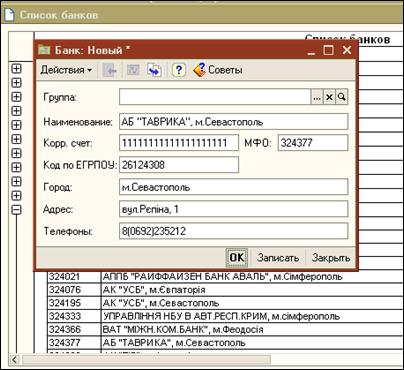Click the horizontal scrollbar thumb
Viewport: 404px width, 370px height.
pos(146,360)
